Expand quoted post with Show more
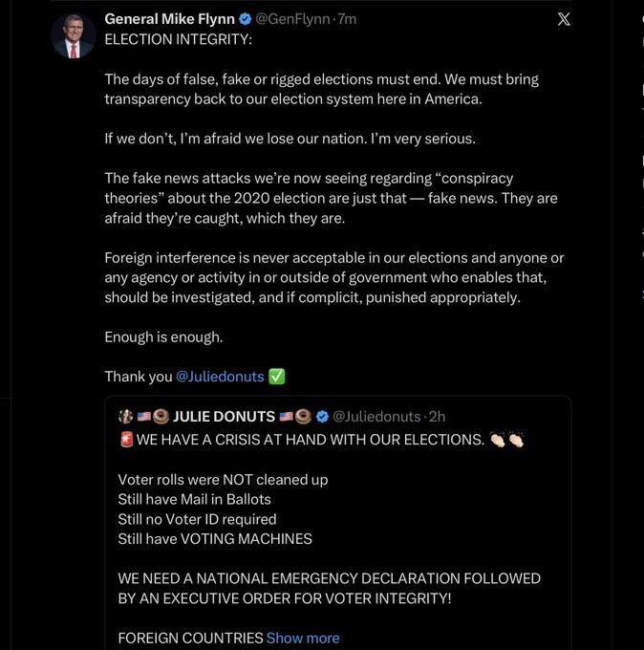The height and width of the screenshot is (650, 644). [303, 638]
